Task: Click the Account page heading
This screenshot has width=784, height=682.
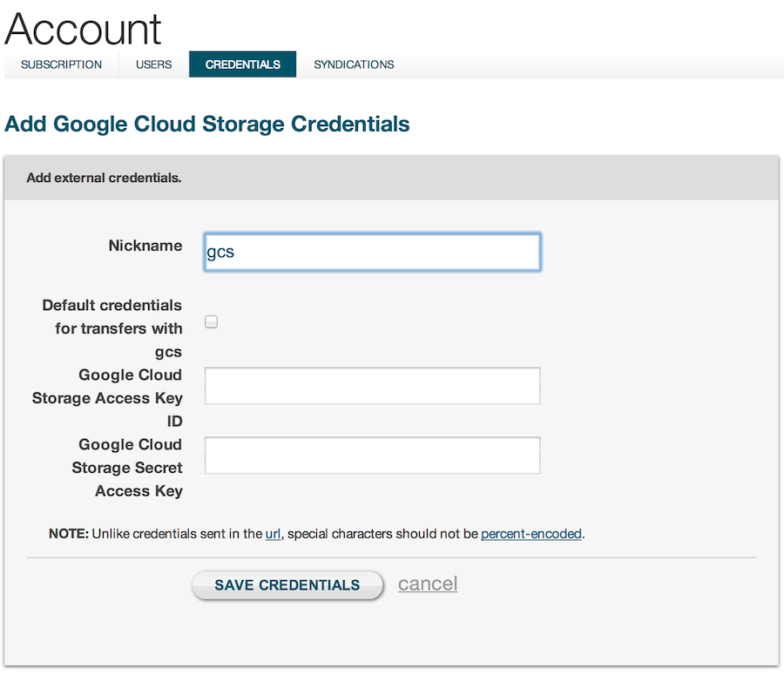Action: [x=82, y=29]
